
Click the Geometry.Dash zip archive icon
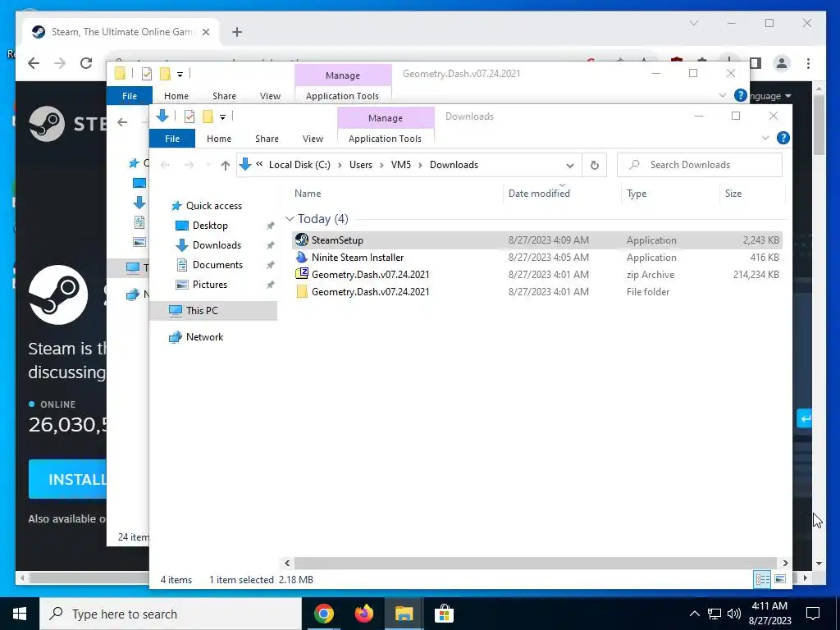click(x=302, y=274)
